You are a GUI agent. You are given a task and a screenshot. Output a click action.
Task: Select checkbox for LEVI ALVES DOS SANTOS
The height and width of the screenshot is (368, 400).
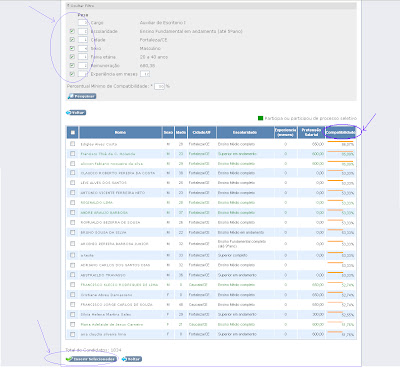(72, 183)
